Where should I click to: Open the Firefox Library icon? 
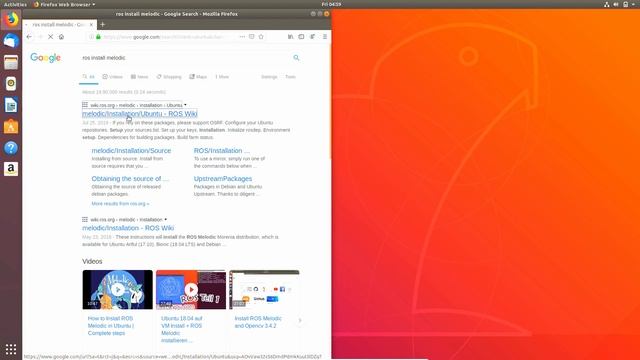pos(291,37)
